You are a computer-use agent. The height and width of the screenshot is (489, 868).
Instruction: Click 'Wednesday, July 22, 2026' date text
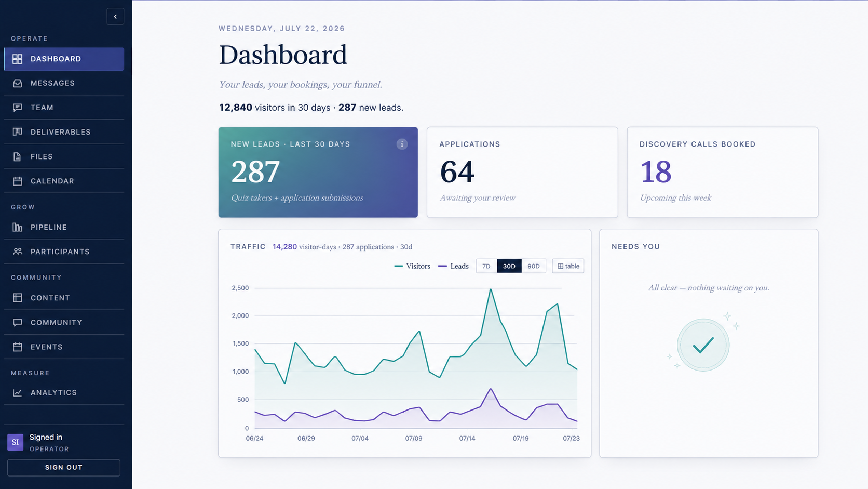point(282,29)
